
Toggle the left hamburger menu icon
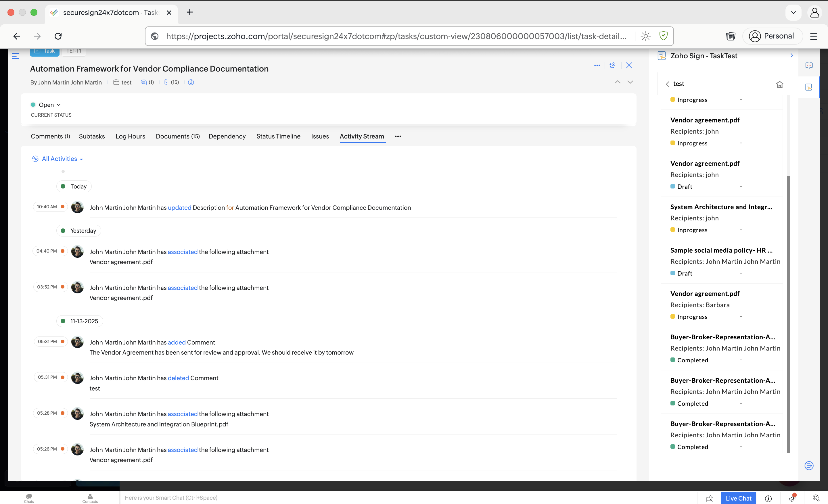coord(16,56)
